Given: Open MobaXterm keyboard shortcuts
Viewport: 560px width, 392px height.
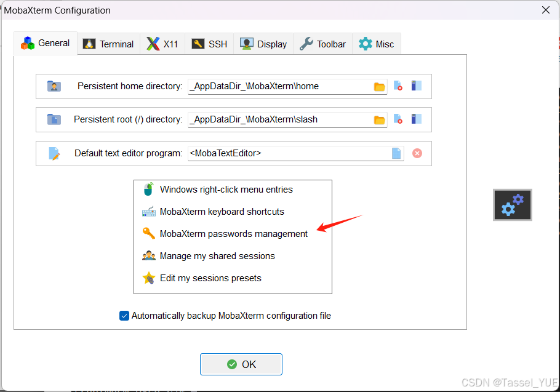Looking at the screenshot, I should pos(222,211).
